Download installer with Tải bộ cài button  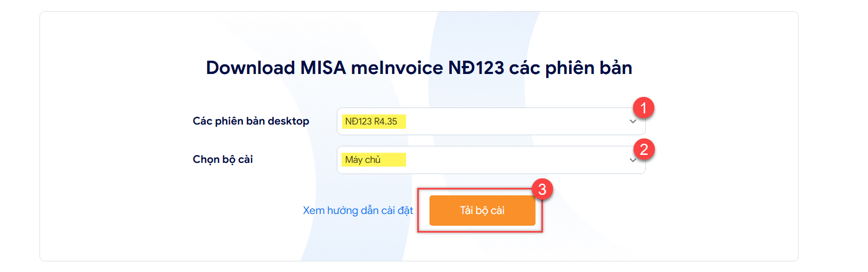482,210
